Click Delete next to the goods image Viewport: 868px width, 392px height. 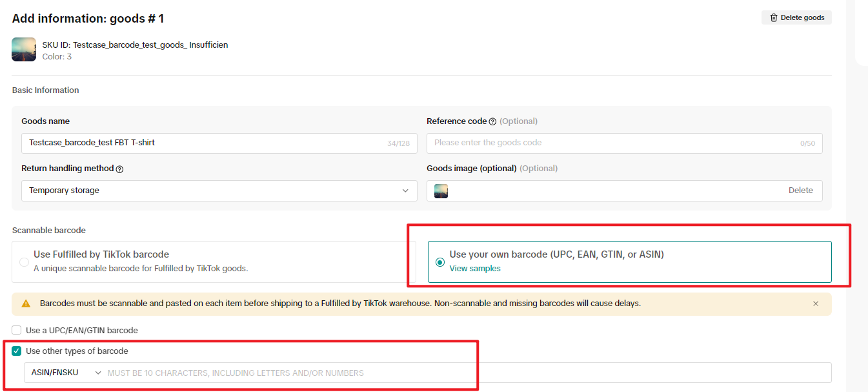[x=800, y=191]
